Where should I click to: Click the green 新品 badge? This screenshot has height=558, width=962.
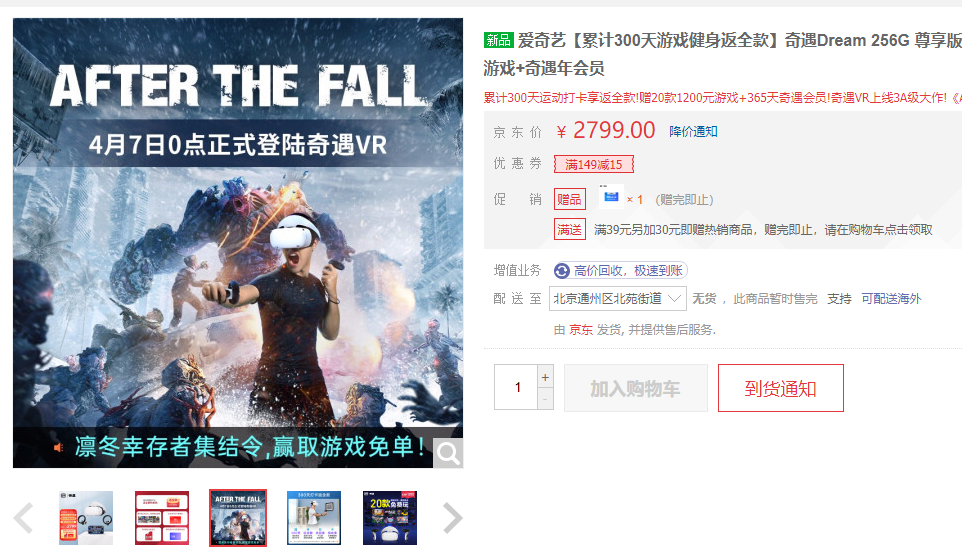498,40
